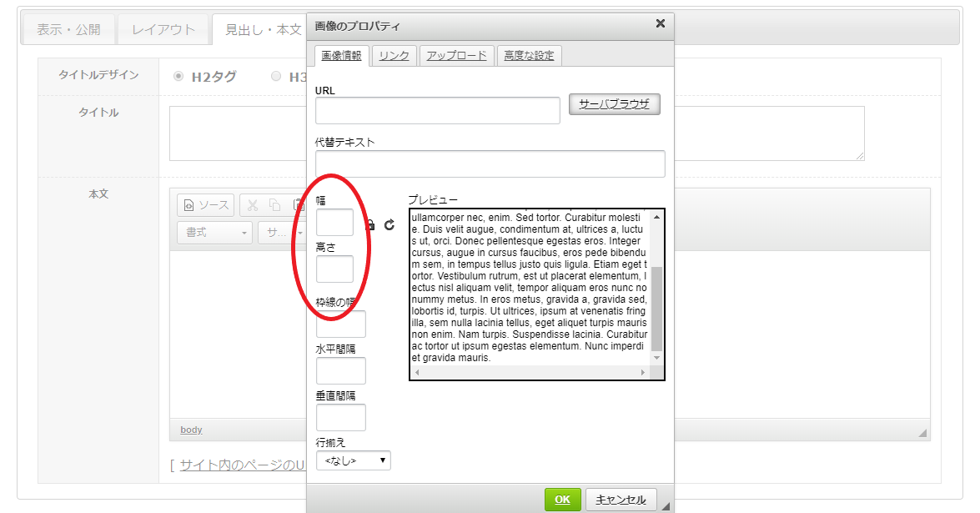Close the image properties dialog
The height and width of the screenshot is (513, 980).
tap(660, 24)
